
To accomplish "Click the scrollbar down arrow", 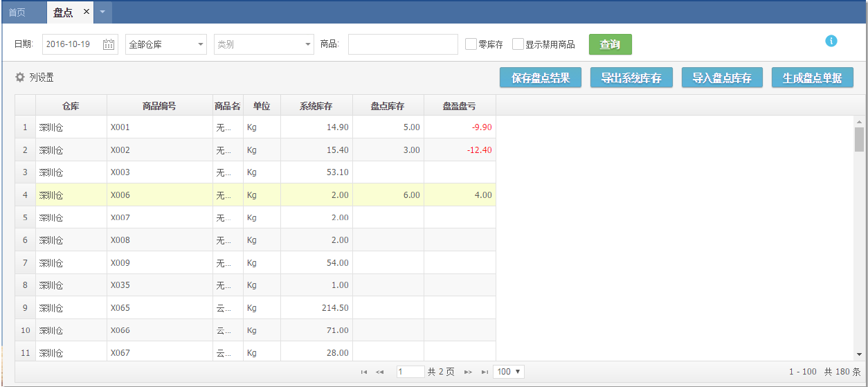I will (860, 354).
